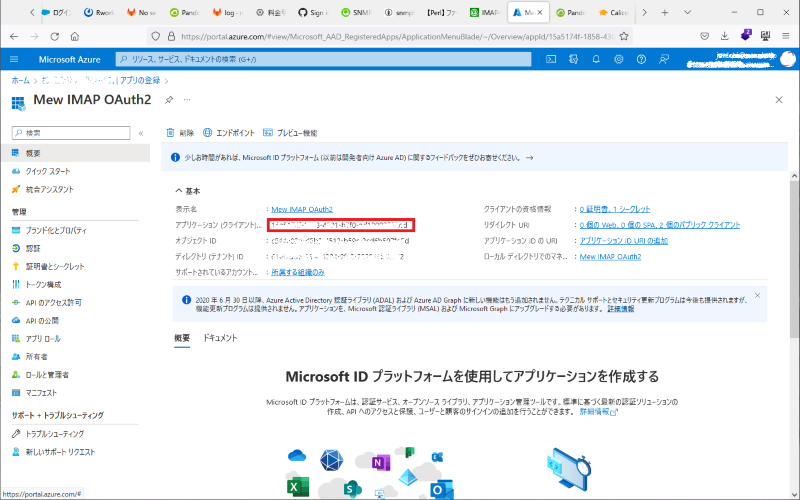This screenshot has width=800, height=500.
Task: Click the 削除 (delete) toolbar button
Action: pos(180,132)
